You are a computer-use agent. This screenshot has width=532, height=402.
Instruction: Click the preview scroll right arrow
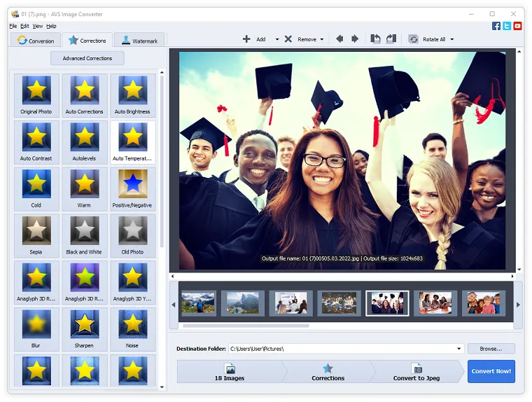(x=512, y=276)
